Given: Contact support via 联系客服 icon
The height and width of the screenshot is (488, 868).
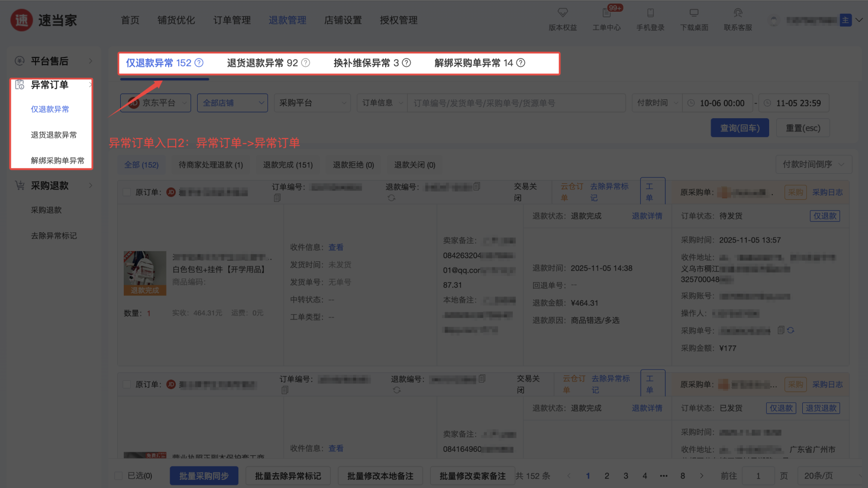Looking at the screenshot, I should pyautogui.click(x=738, y=13).
